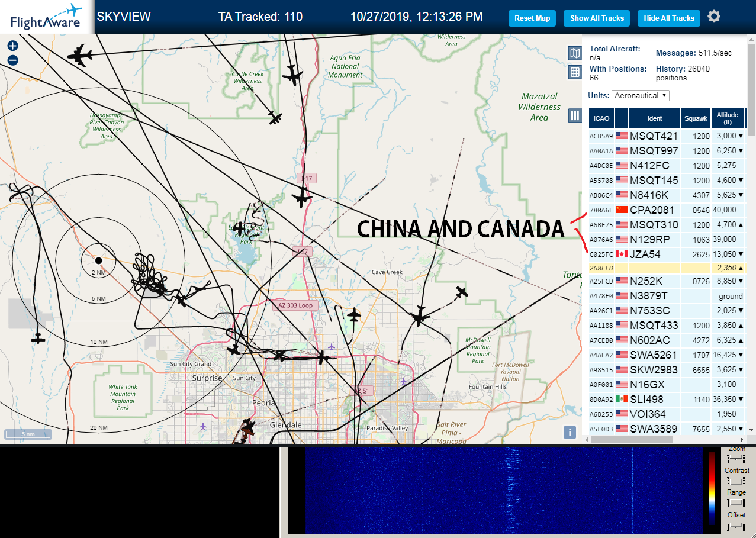Click the squawk 4307 cell

coord(696,195)
